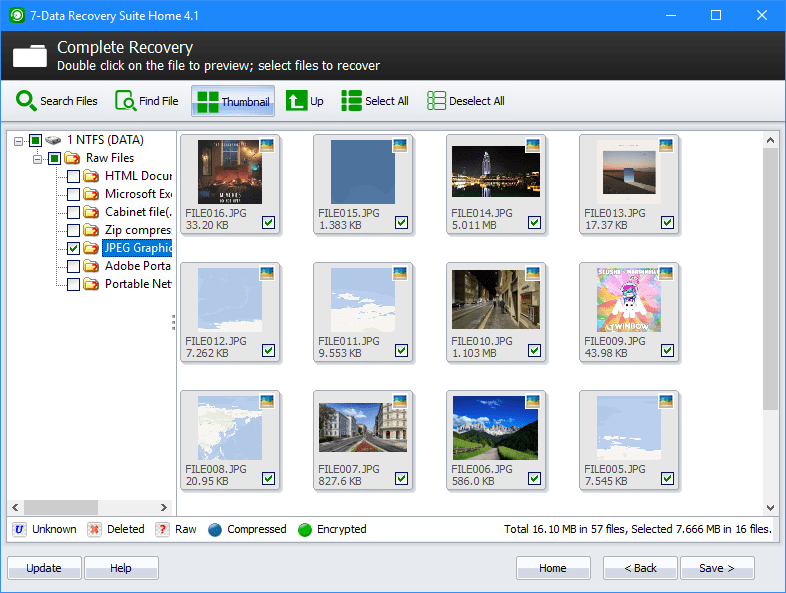The height and width of the screenshot is (593, 786).
Task: Click the Zip compressed folder icon
Action: tap(91, 231)
